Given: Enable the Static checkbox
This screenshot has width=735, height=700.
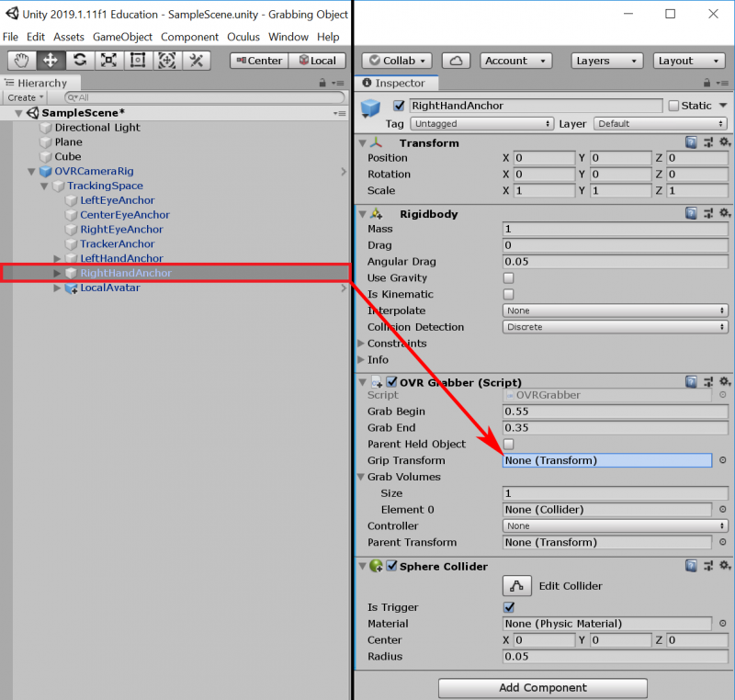Looking at the screenshot, I should (x=673, y=106).
